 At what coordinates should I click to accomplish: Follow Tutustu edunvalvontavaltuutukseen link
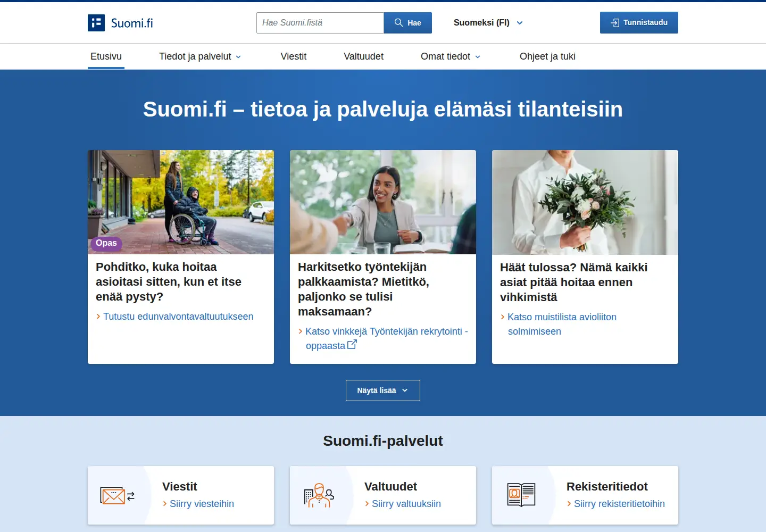click(178, 317)
